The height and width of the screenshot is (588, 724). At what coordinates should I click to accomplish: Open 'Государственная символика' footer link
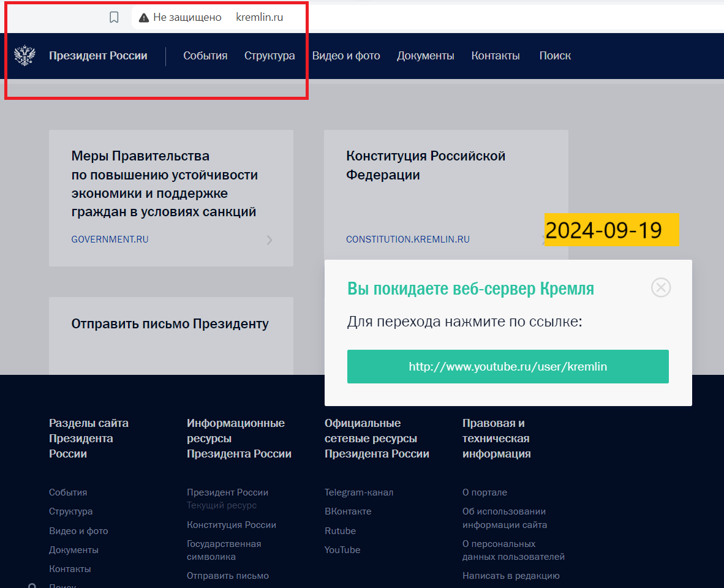tap(224, 550)
